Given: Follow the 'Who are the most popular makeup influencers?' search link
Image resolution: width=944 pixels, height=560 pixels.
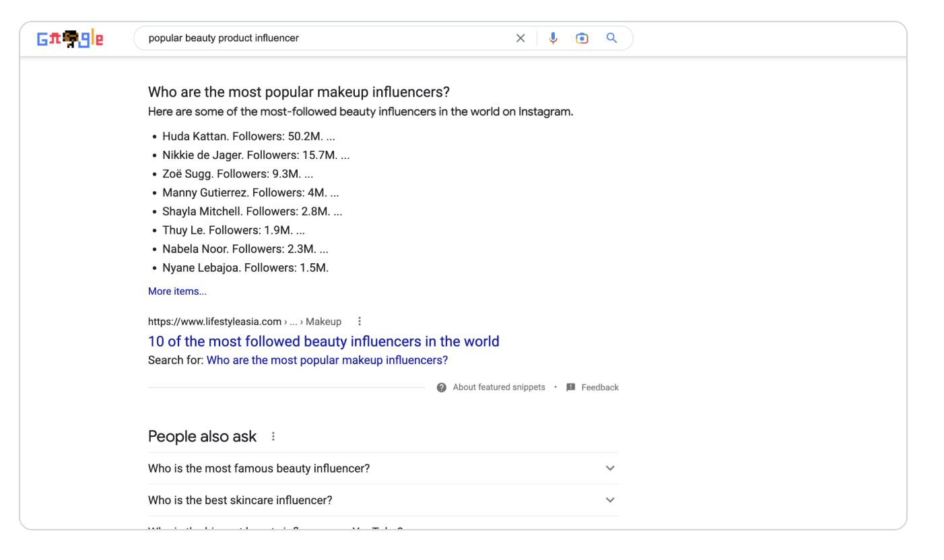Looking at the screenshot, I should [x=327, y=360].
